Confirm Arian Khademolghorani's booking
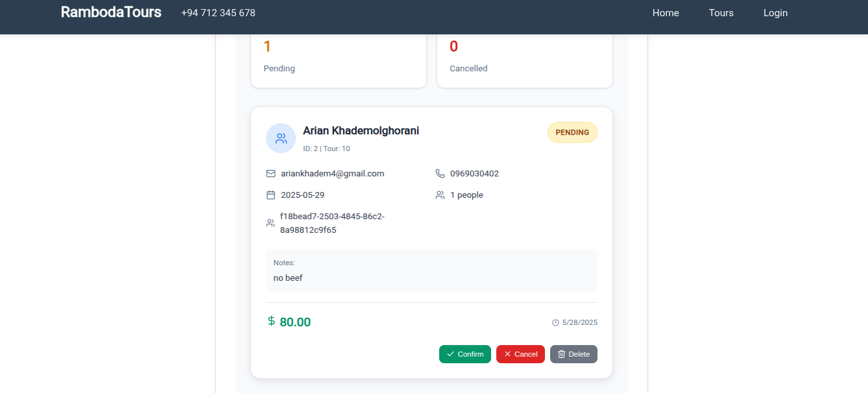 point(464,354)
